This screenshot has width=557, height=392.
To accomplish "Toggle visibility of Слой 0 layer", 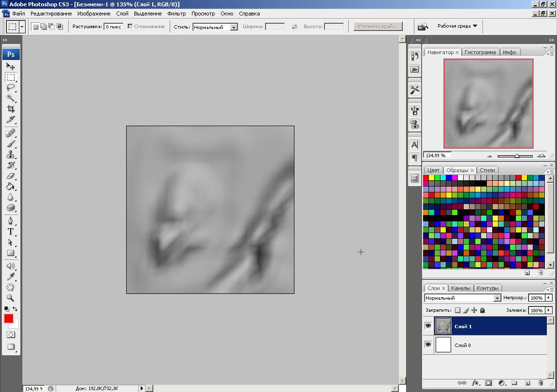I will click(428, 345).
